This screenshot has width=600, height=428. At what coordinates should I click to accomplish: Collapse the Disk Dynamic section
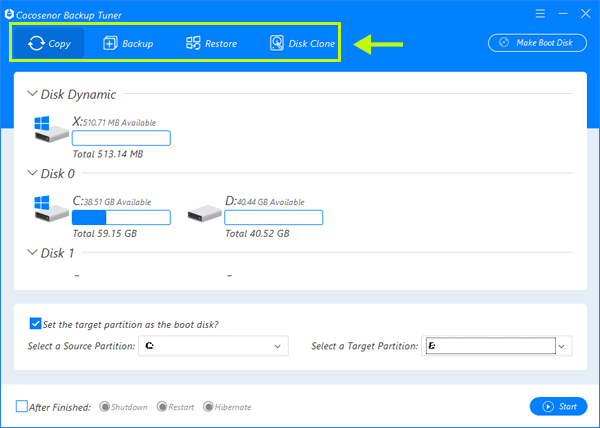32,94
